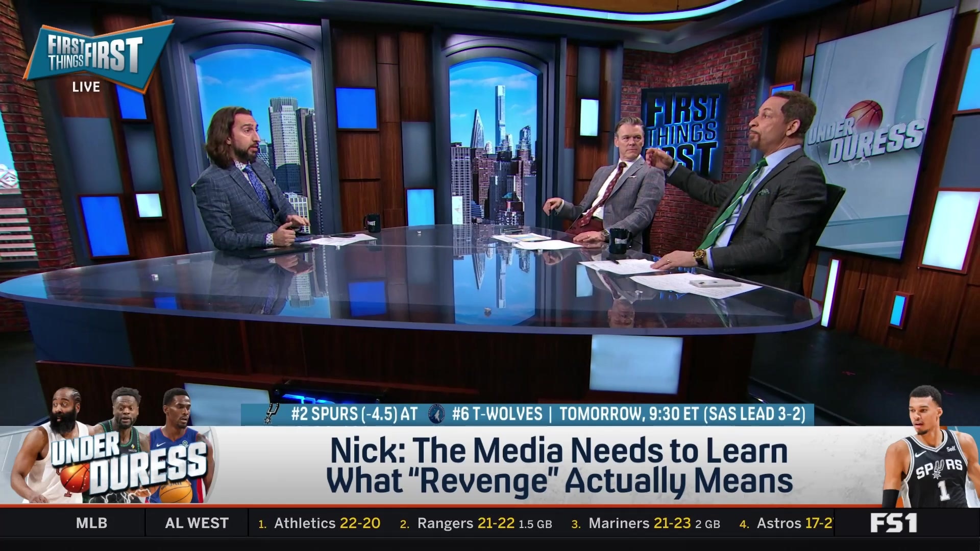This screenshot has width=980, height=551.
Task: Click the Mariners 21-23 standings entry
Action: tap(646, 523)
